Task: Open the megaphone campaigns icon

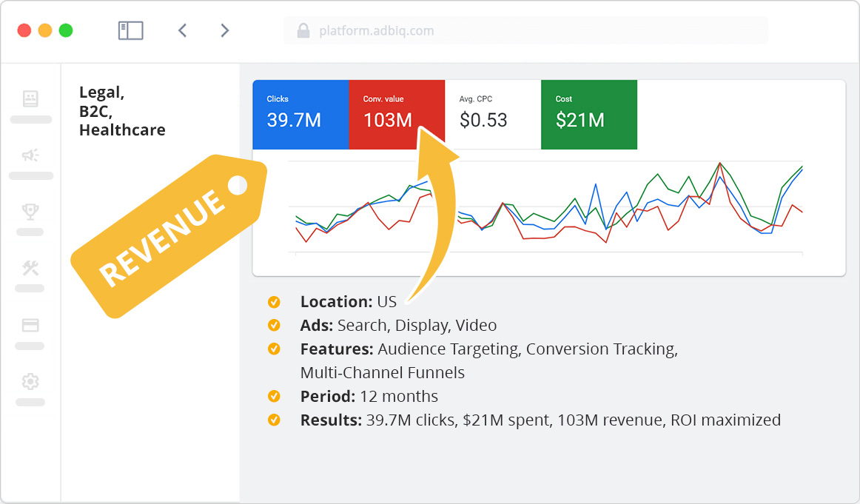Action: (30, 155)
